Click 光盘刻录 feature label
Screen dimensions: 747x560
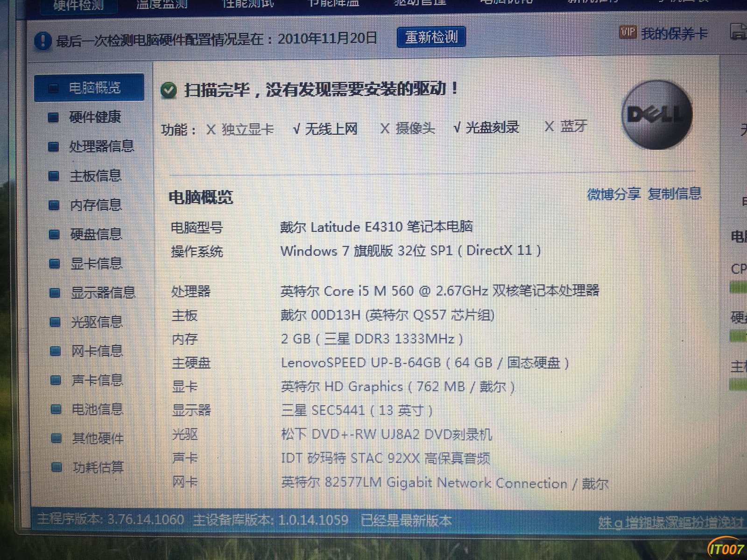pos(493,127)
